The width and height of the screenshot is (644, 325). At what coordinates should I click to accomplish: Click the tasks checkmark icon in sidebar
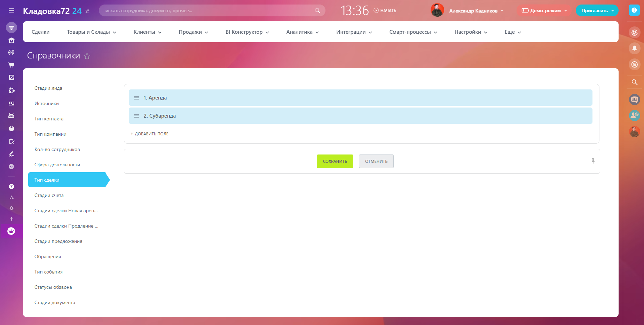[11, 78]
